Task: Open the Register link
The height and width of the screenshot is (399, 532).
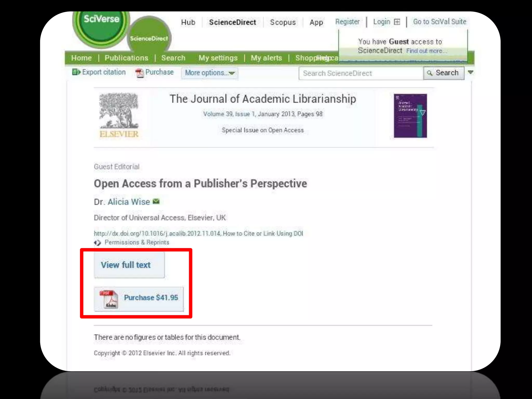Action: point(347,22)
